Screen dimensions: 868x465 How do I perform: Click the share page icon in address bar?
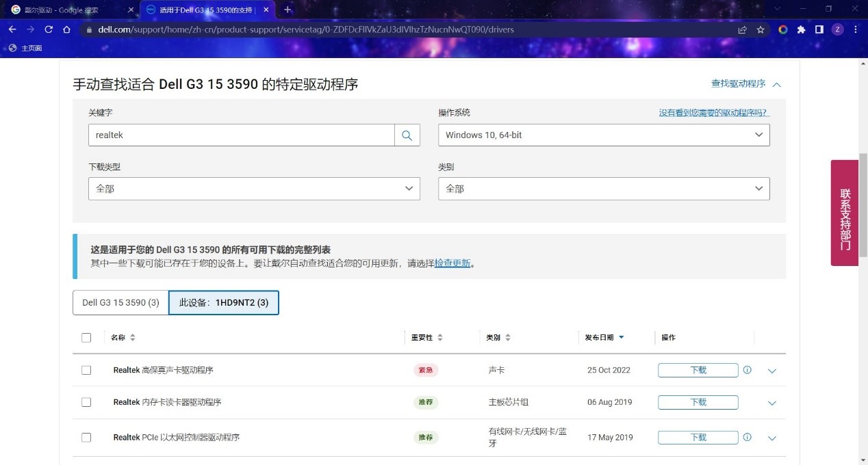pos(742,29)
